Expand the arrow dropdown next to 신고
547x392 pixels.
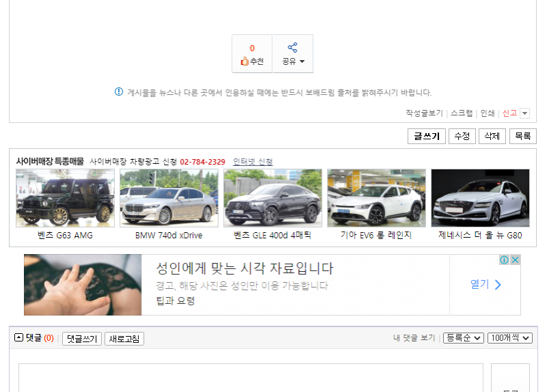[524, 113]
